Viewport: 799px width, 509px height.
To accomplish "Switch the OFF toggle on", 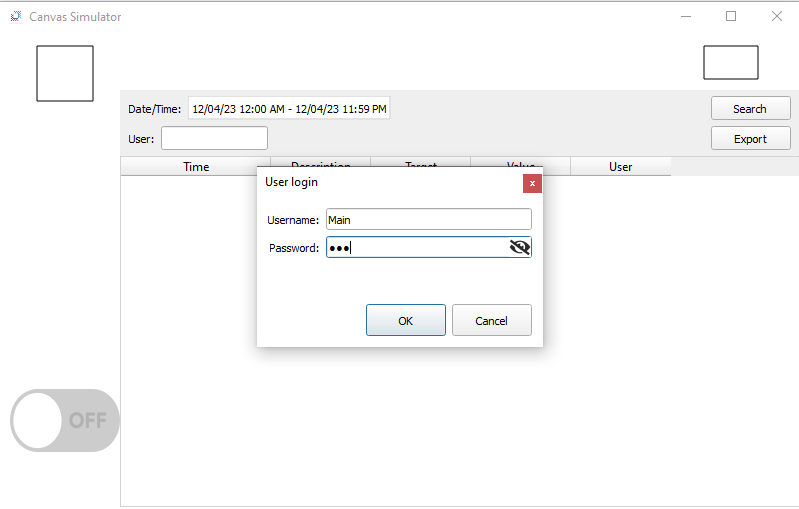I will pos(65,420).
